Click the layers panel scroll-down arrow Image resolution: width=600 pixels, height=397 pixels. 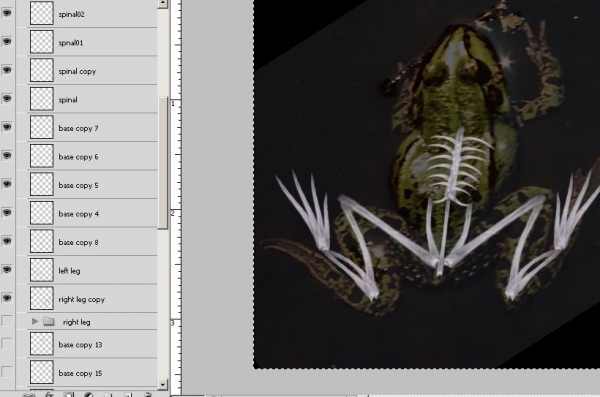[163, 384]
